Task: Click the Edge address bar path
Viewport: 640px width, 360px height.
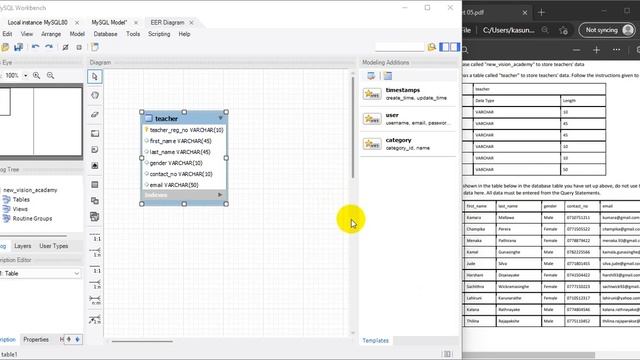Action: click(509, 30)
